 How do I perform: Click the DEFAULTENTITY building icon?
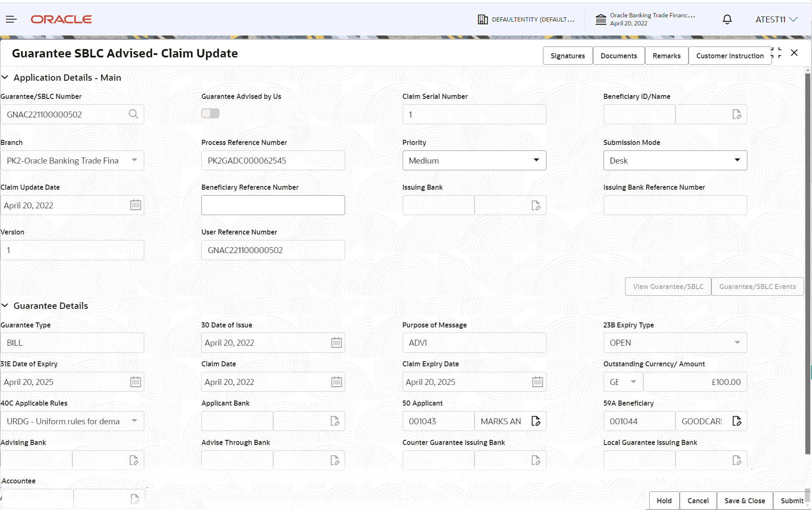tap(482, 19)
